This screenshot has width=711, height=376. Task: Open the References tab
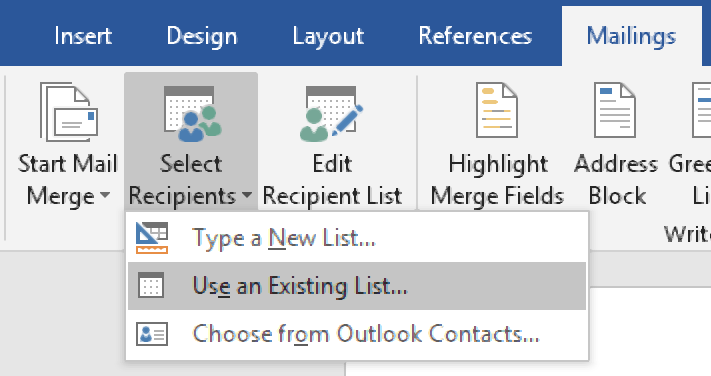(475, 36)
